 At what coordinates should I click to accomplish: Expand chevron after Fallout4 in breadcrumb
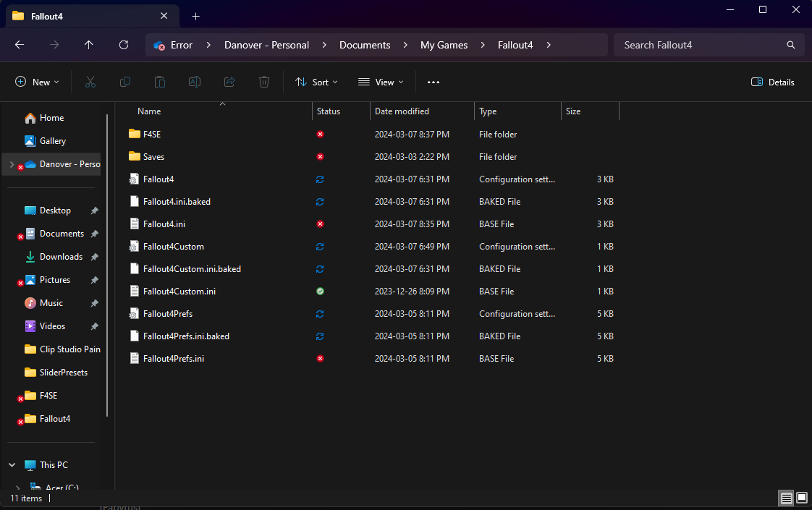point(549,45)
